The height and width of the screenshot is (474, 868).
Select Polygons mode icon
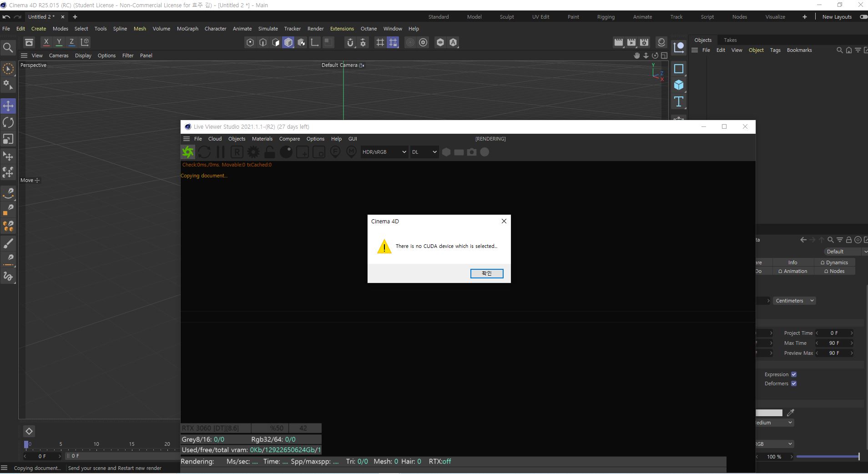(276, 42)
